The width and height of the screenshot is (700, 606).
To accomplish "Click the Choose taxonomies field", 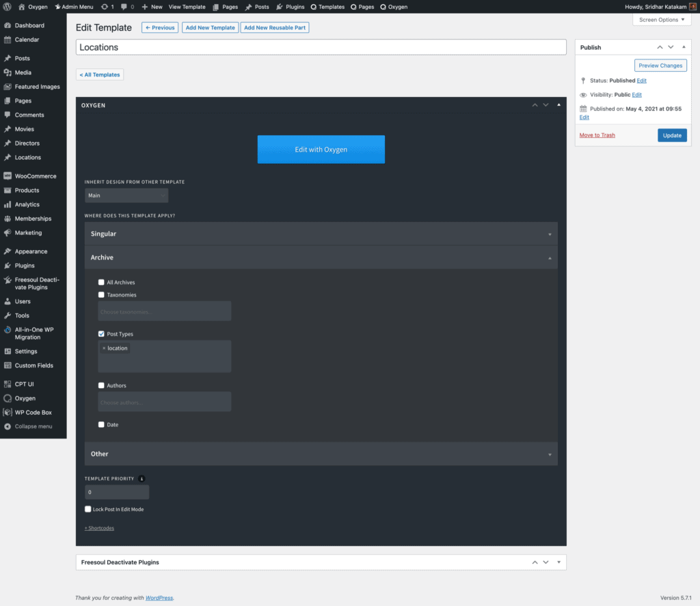I will coord(164,311).
